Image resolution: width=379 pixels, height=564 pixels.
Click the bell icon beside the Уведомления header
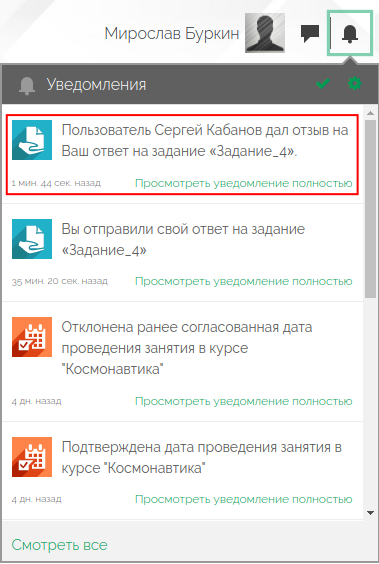(x=27, y=86)
